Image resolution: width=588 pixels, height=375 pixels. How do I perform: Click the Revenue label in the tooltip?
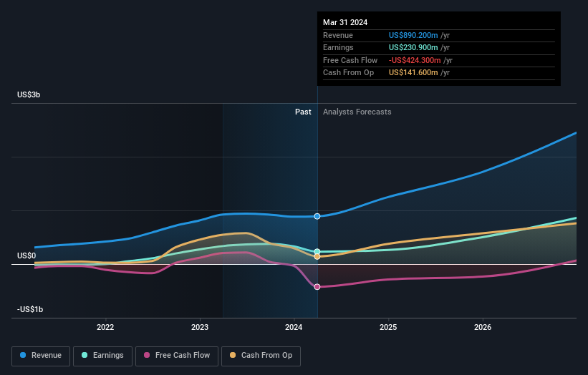click(338, 35)
